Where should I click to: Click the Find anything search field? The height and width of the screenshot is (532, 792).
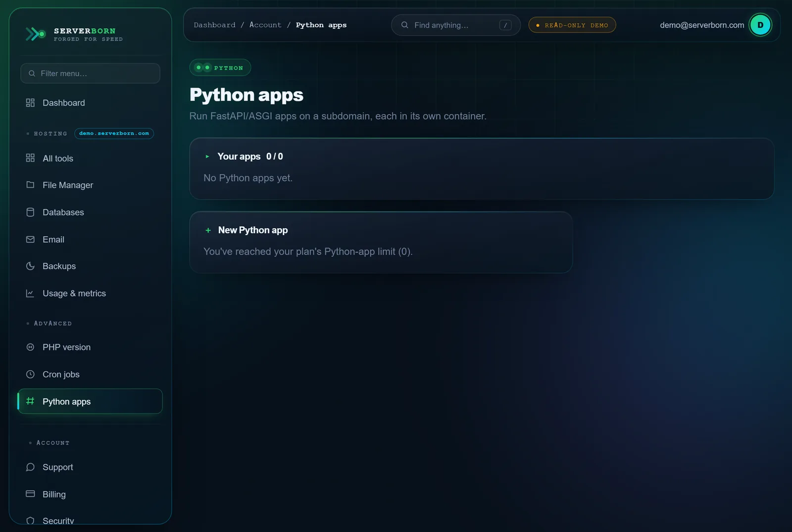tap(456, 25)
